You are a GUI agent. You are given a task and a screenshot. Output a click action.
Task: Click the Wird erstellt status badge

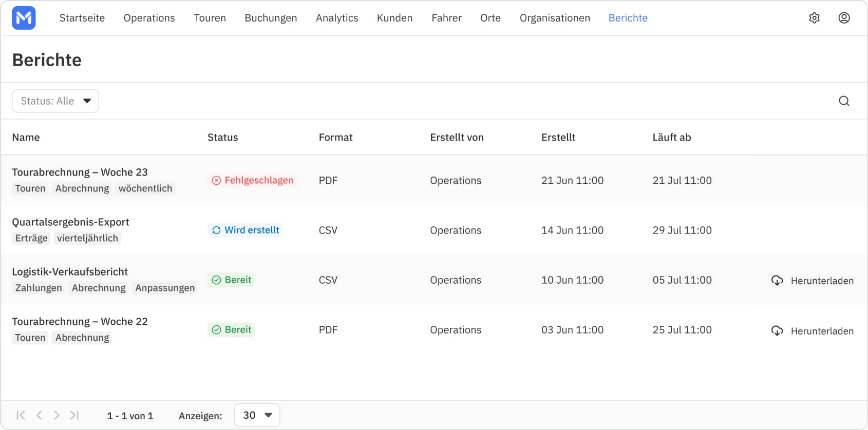click(x=245, y=230)
